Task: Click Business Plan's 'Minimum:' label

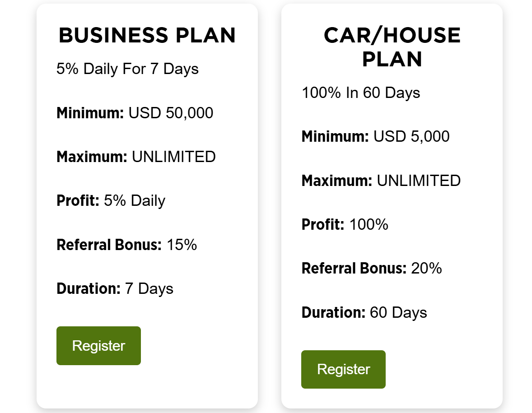Action: [x=90, y=113]
